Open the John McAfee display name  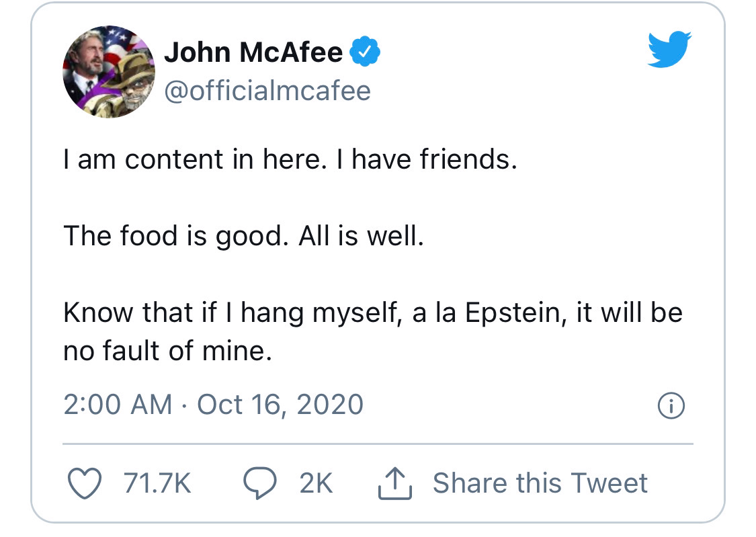[x=253, y=52]
